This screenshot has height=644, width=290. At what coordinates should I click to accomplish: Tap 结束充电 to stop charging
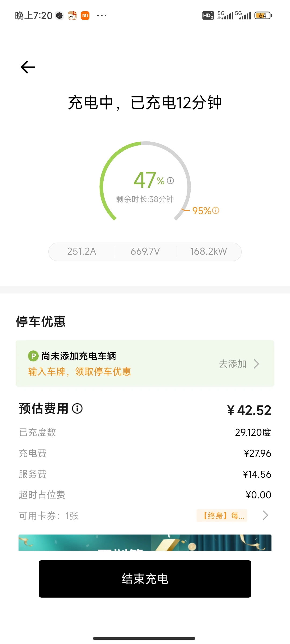click(x=145, y=579)
